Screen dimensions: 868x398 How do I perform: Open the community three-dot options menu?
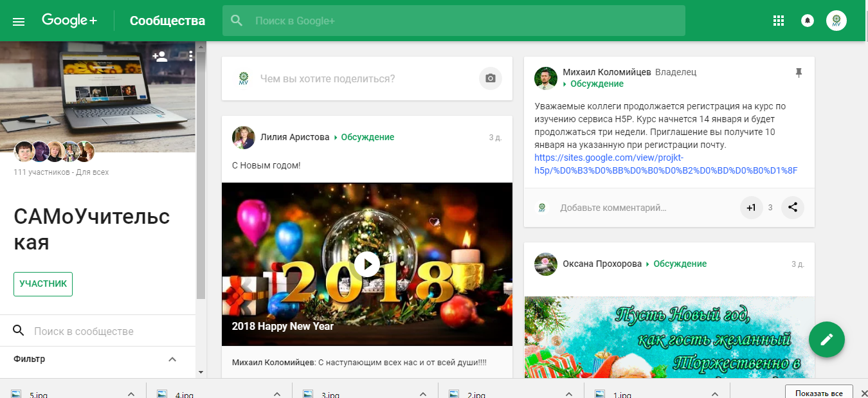(x=191, y=56)
